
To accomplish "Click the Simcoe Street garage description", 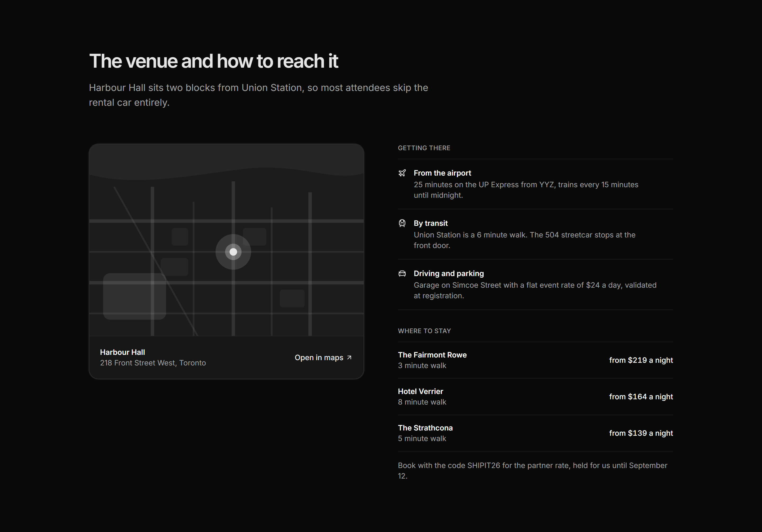I will 535,291.
